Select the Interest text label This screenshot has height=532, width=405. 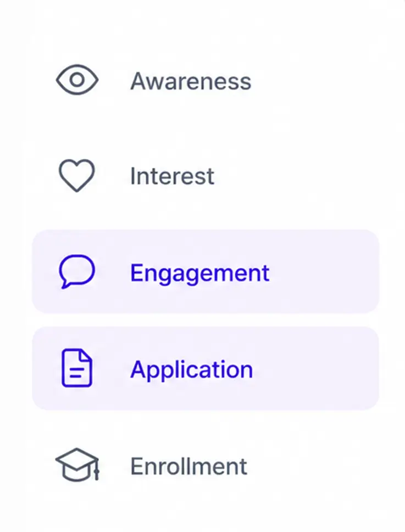click(173, 176)
